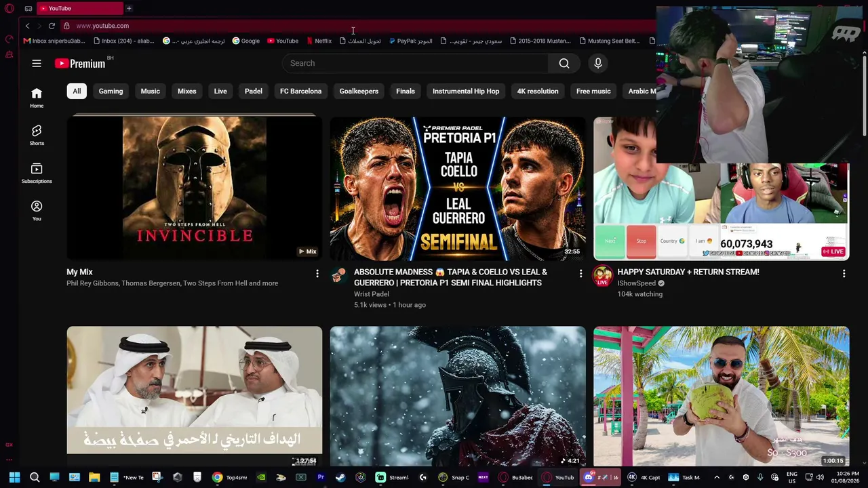
Task: Open Subscriptions in the sidebar
Action: point(37,173)
